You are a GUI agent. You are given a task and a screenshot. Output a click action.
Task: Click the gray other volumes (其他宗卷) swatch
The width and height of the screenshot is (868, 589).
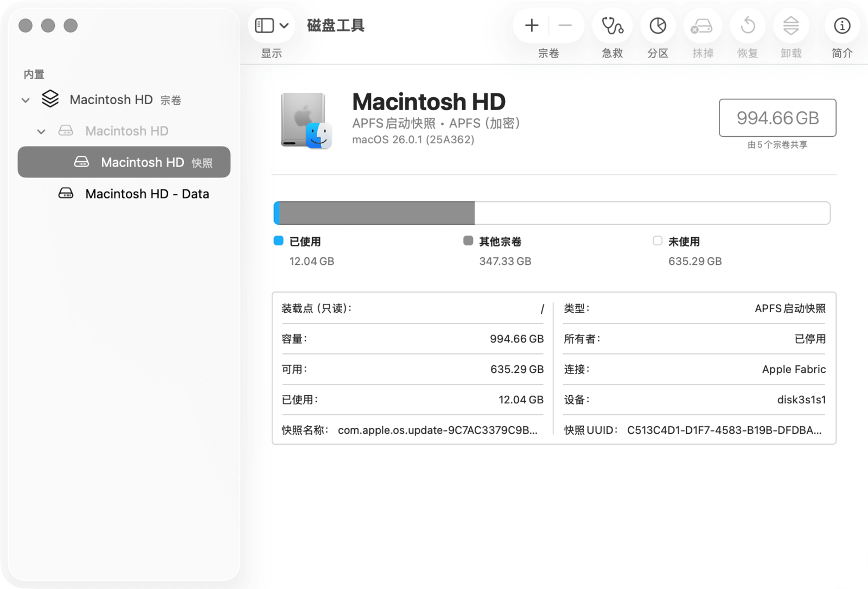pos(468,241)
